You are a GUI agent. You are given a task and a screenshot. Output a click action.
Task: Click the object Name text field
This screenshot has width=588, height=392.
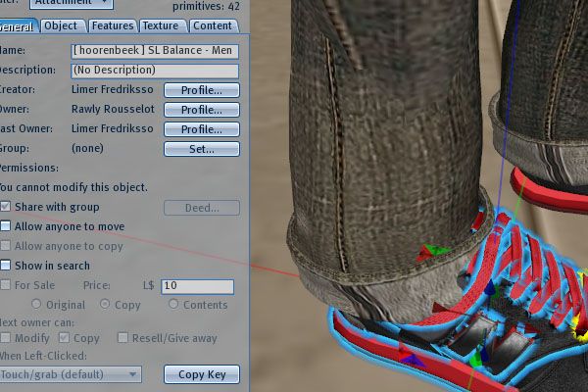coord(155,51)
